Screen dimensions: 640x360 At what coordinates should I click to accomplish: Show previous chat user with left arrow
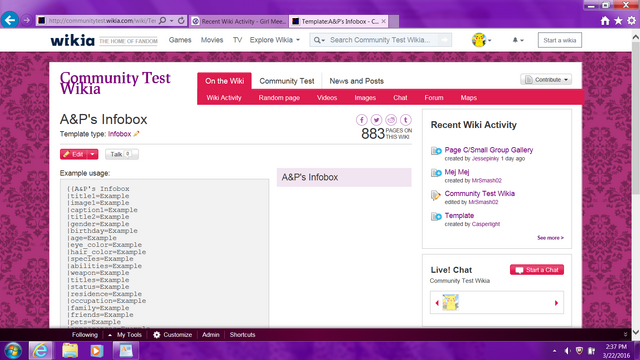pos(437,303)
